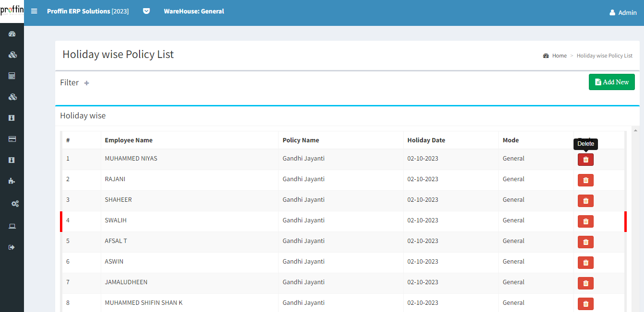Click the Holiday wise panel heading
Image resolution: width=644 pixels, height=312 pixels.
[83, 116]
